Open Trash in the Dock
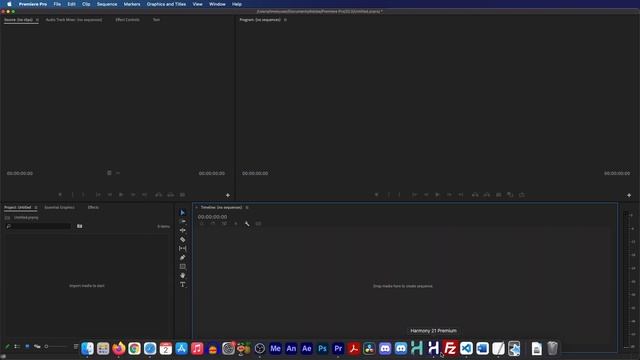The image size is (640, 360). click(552, 348)
